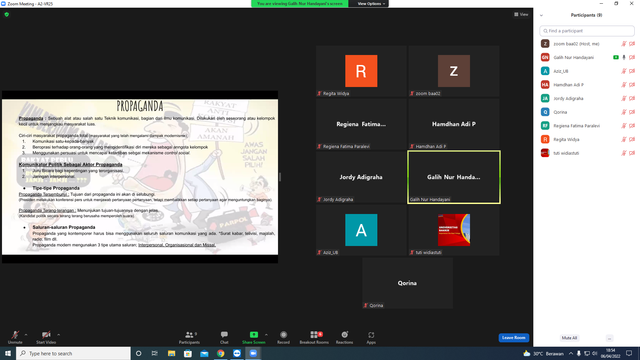
Task: Open Google Chrome from taskbar
Action: tap(220, 353)
